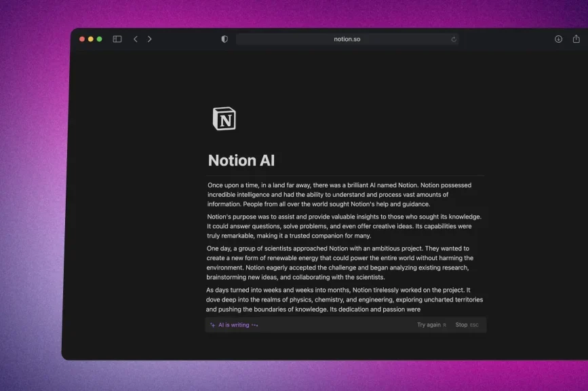Viewport: 588px width, 391px height.
Task: Open the privacy report shield icon
Action: (x=224, y=39)
